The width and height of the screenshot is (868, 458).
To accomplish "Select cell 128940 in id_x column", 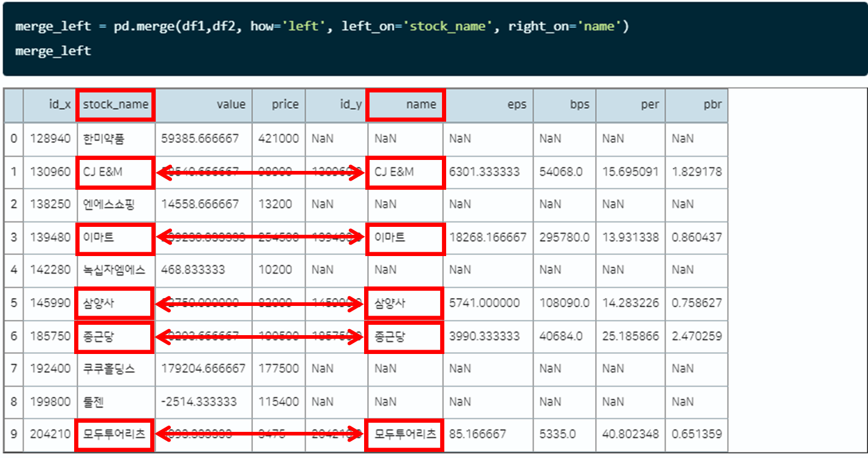I will coord(50,139).
